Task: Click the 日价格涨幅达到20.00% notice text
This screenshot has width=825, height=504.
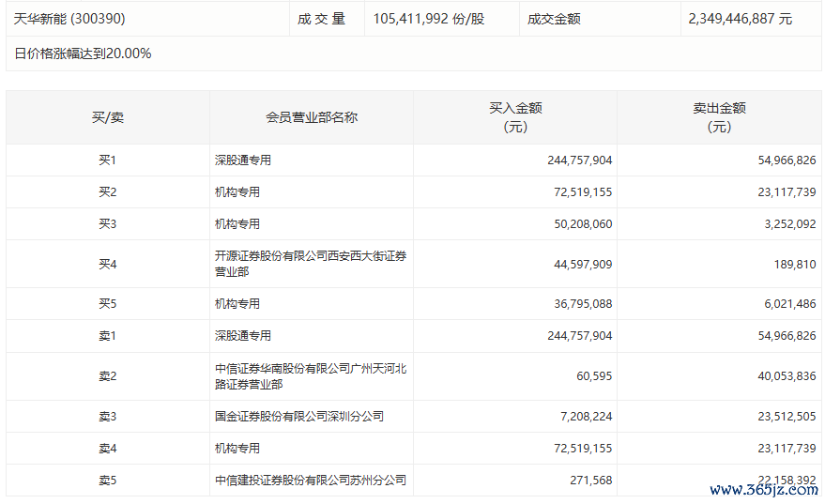Action: [x=83, y=53]
